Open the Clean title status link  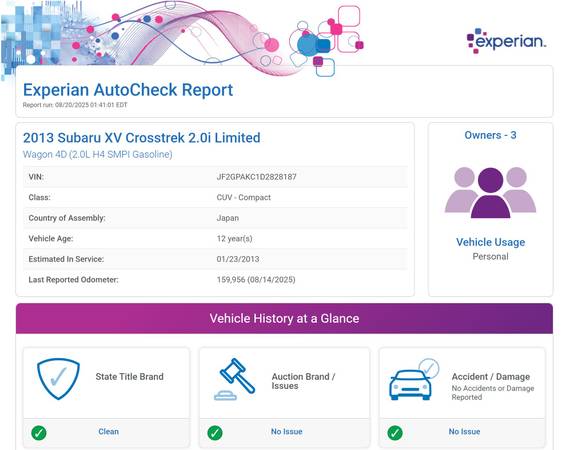[108, 432]
